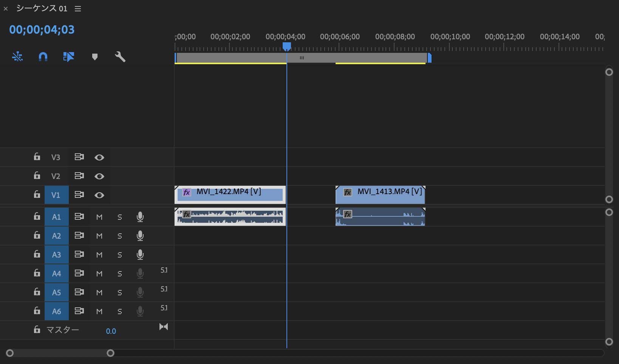
Task: Mute track A2
Action: coord(99,236)
